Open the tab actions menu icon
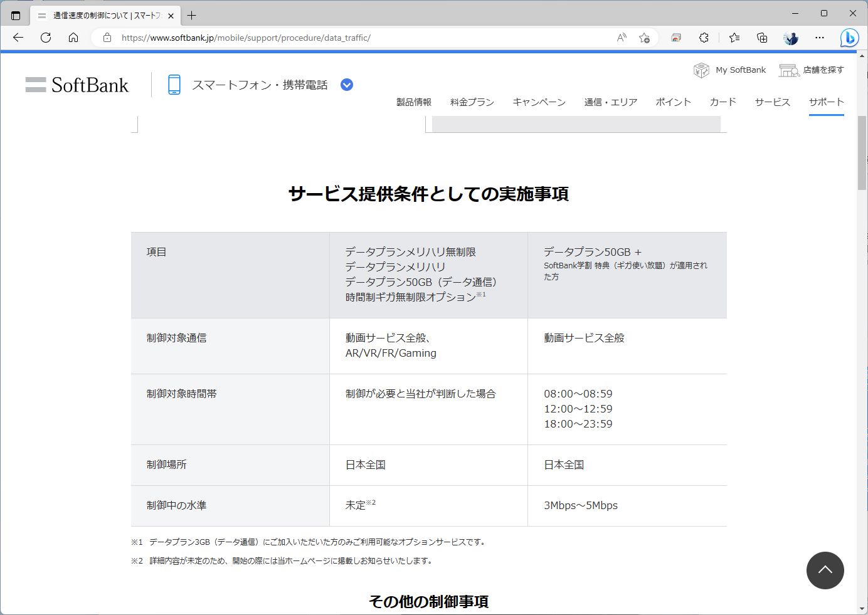The width and height of the screenshot is (868, 615). point(16,15)
